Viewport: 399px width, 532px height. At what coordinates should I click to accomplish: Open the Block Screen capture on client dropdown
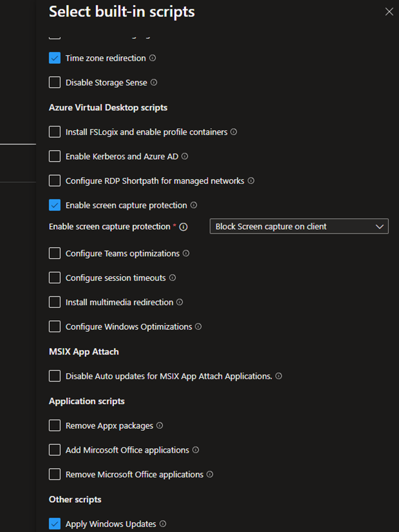tap(299, 226)
